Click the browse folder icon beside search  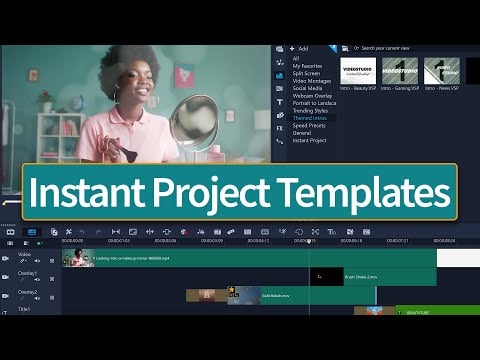[x=345, y=49]
